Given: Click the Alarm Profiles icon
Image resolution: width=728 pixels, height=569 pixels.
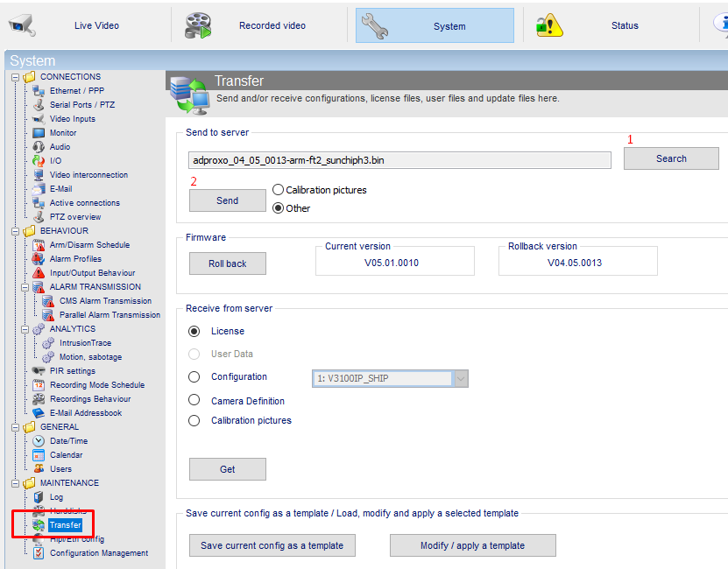Looking at the screenshot, I should coord(39,259).
